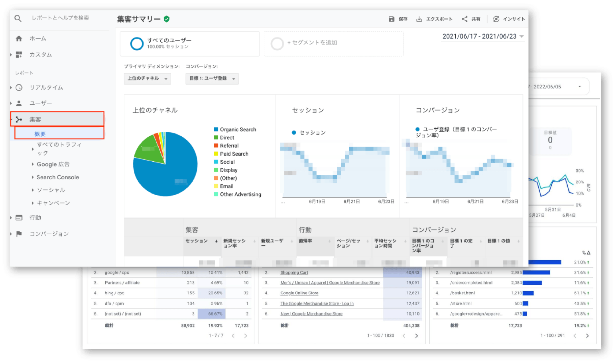Click + セグメントを追加 segment slot
Screen dimensions: 616x364
coord(334,44)
